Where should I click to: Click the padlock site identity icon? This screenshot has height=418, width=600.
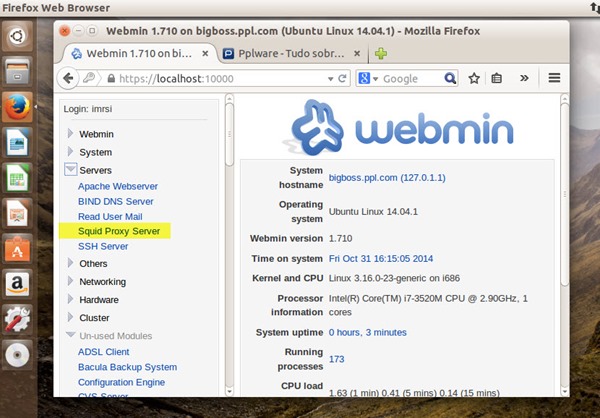[111, 78]
